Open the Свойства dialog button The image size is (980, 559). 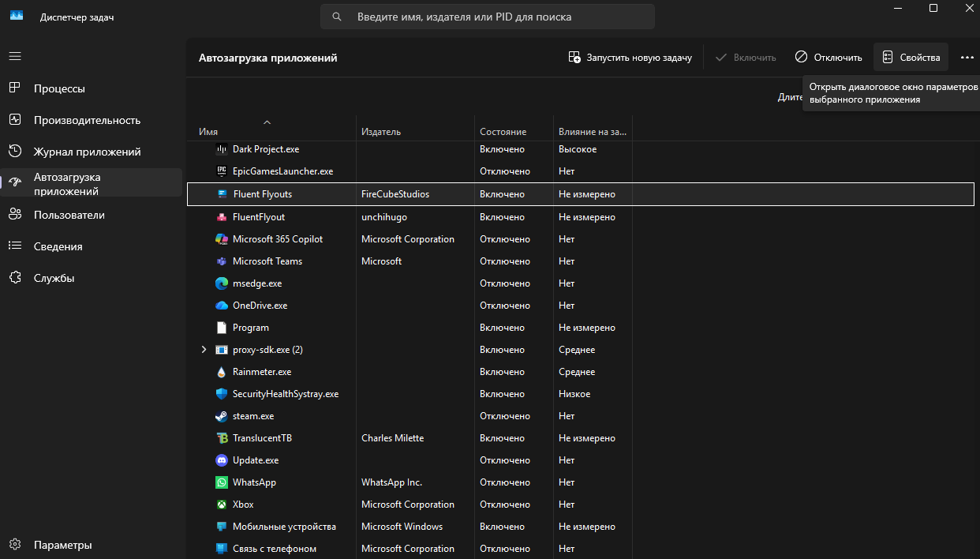911,58
